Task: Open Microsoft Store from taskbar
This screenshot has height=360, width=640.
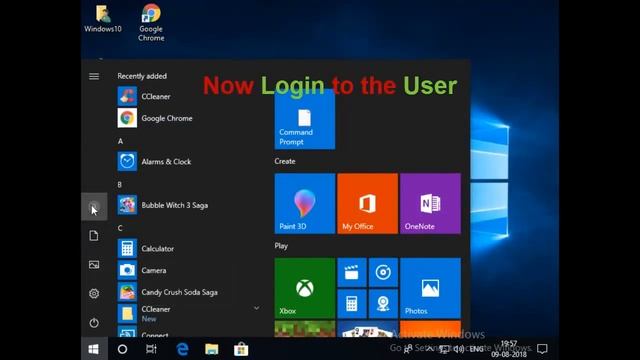Action: (x=241, y=349)
